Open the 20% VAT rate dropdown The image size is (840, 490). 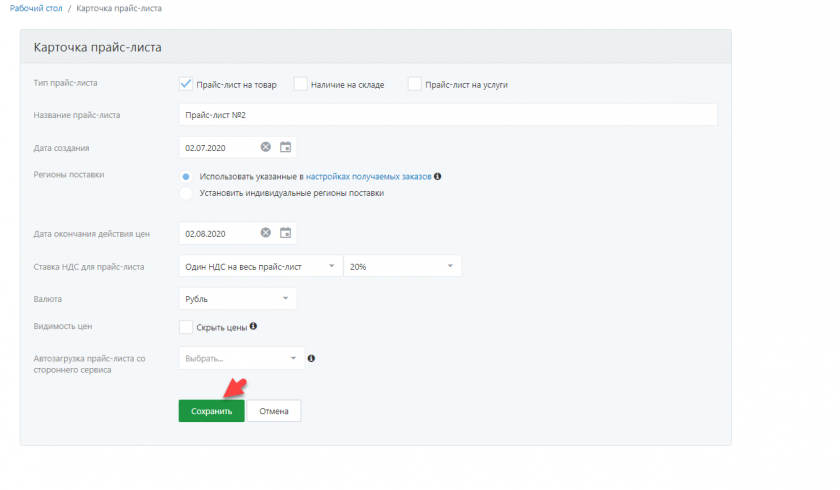tap(402, 266)
